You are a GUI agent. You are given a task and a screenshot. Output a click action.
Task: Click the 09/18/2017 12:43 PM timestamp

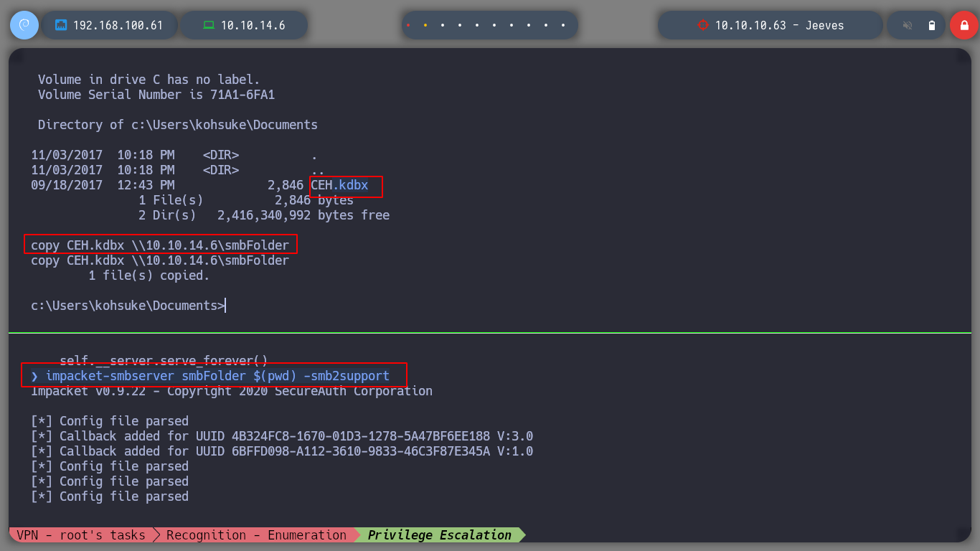pyautogui.click(x=103, y=185)
